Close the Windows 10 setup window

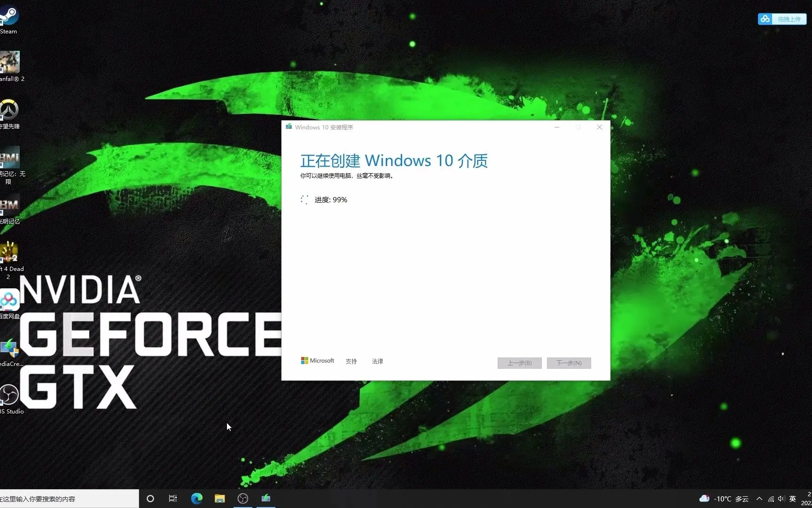click(x=600, y=127)
